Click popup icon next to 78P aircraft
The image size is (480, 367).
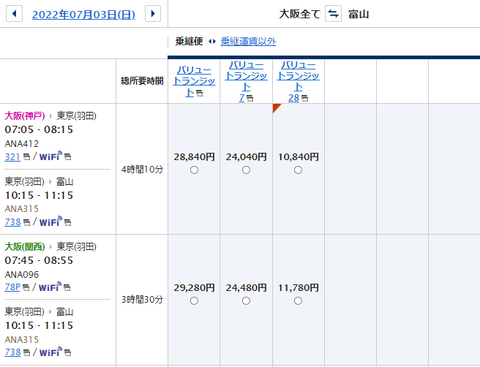click(x=26, y=287)
